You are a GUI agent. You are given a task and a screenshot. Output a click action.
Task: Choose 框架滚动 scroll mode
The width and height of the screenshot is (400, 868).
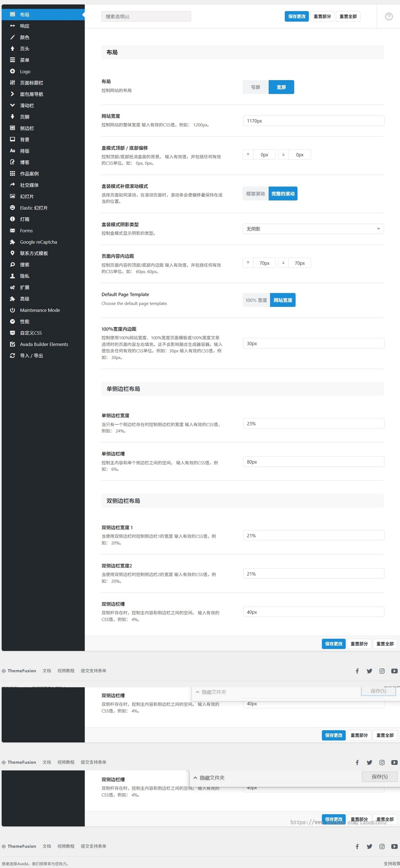pyautogui.click(x=256, y=193)
